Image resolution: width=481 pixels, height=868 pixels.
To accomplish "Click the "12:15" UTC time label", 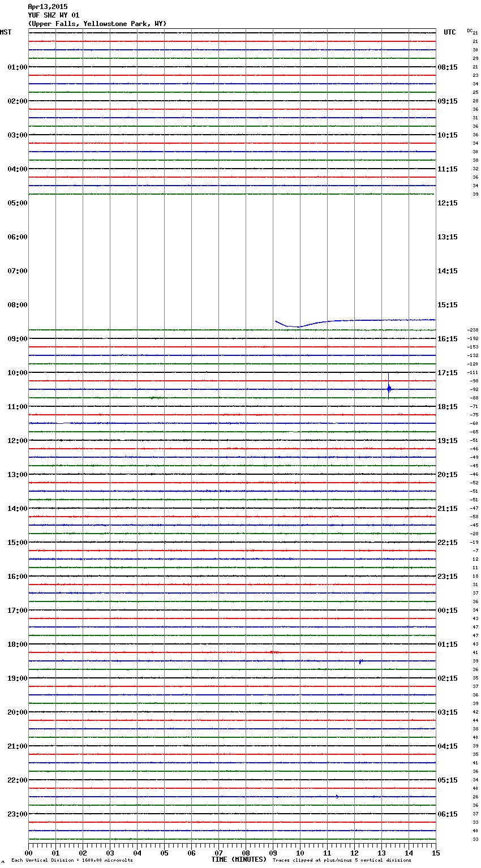I will pos(448,203).
